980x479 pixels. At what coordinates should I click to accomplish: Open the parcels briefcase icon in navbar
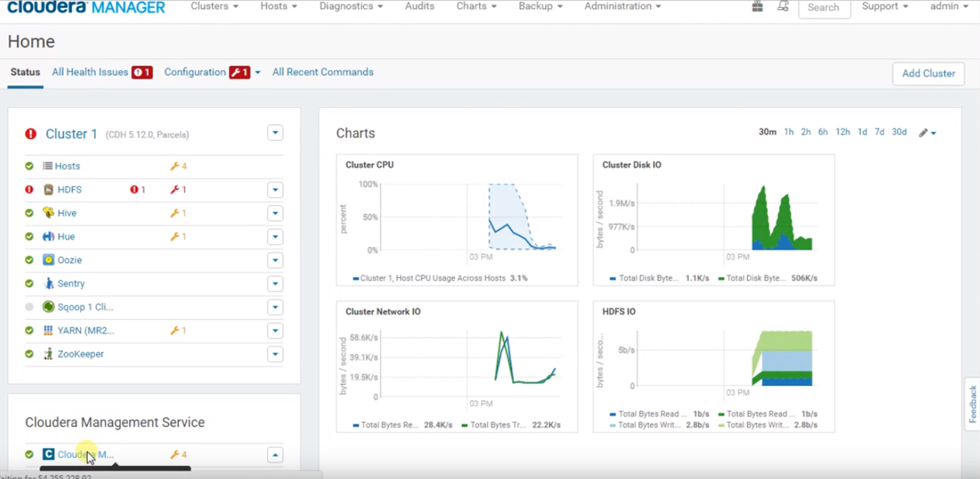click(x=757, y=6)
